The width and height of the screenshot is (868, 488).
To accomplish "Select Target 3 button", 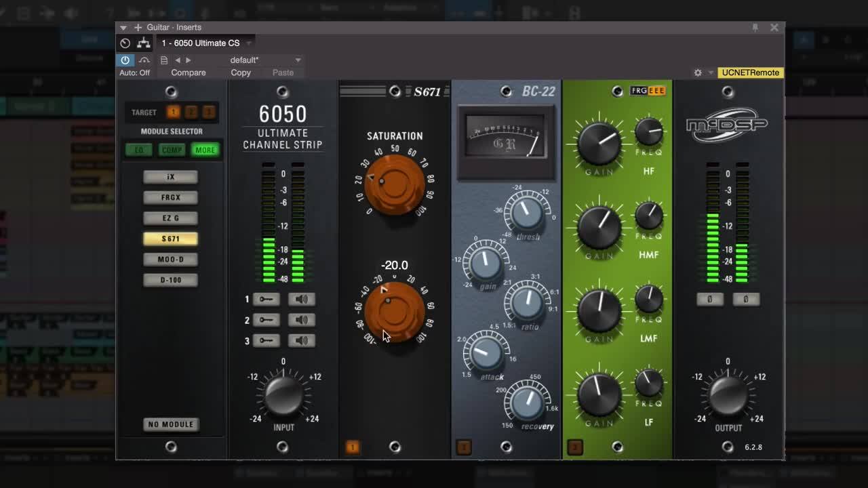I will 209,113.
